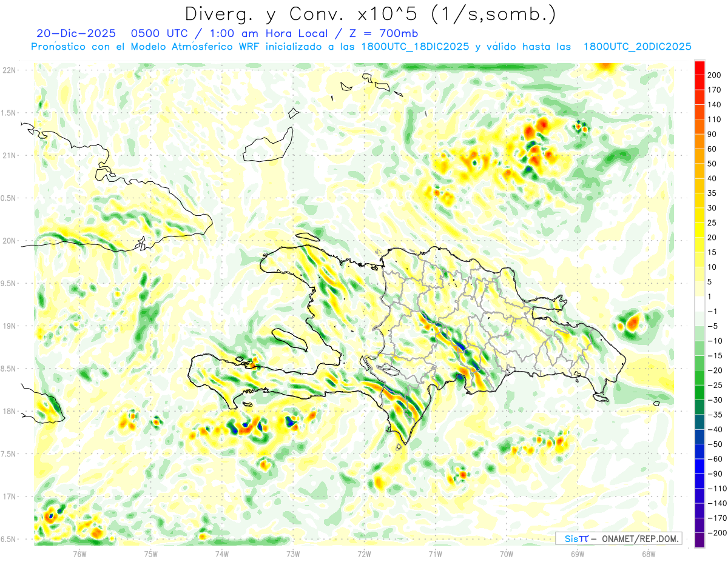Click the colorbar value '-10'
The width and height of the screenshot is (728, 562).
point(716,341)
